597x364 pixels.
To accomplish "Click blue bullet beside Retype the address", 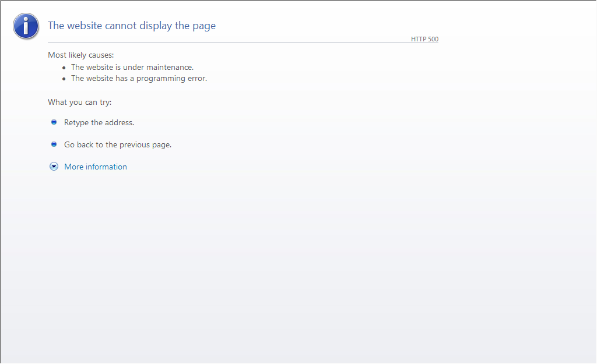I will (x=54, y=122).
